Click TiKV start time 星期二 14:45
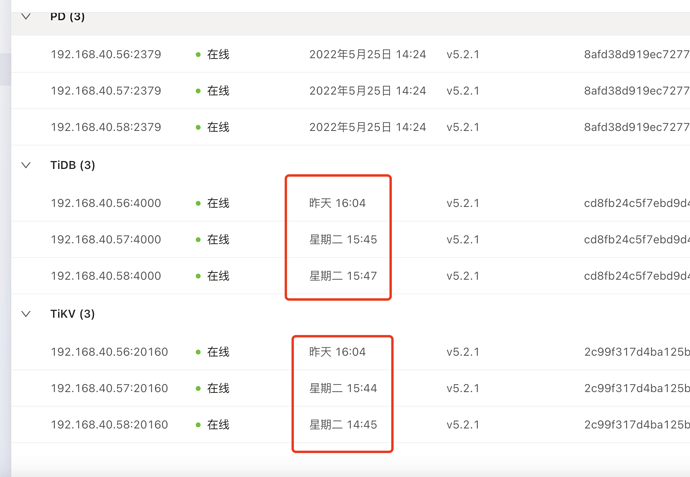690x477 pixels. tap(343, 425)
